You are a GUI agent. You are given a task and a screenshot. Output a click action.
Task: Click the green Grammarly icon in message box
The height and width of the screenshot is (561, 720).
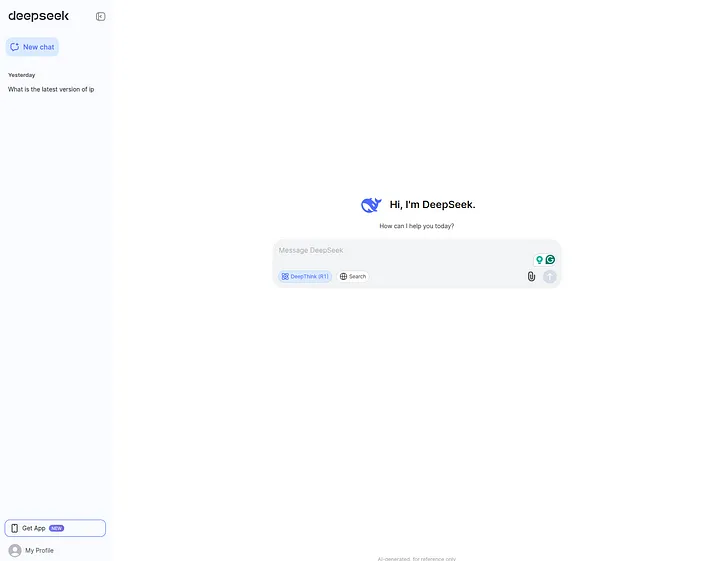tap(550, 260)
